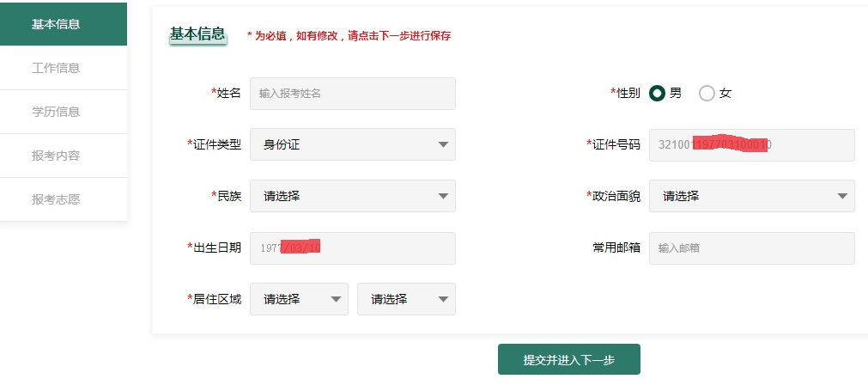Select the 女 gender radio button
The height and width of the screenshot is (385, 868).
tap(707, 93)
